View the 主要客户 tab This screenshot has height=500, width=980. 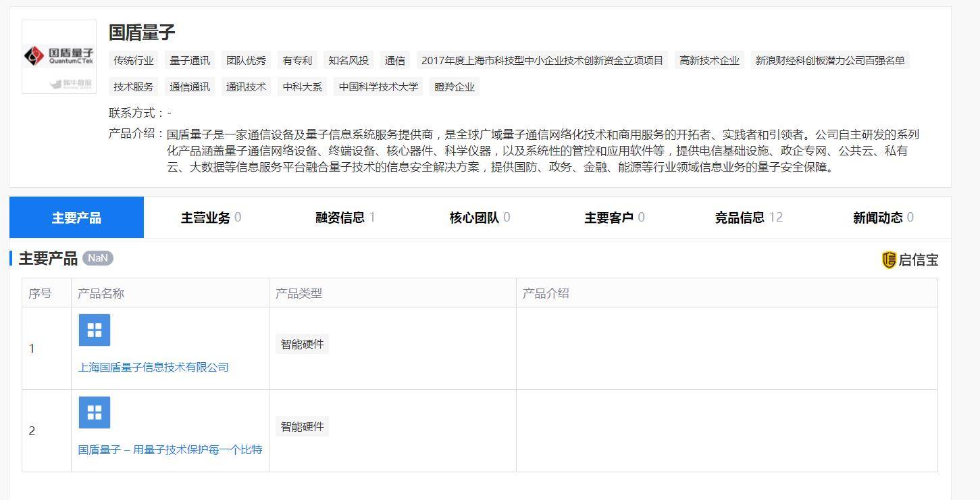(x=614, y=218)
